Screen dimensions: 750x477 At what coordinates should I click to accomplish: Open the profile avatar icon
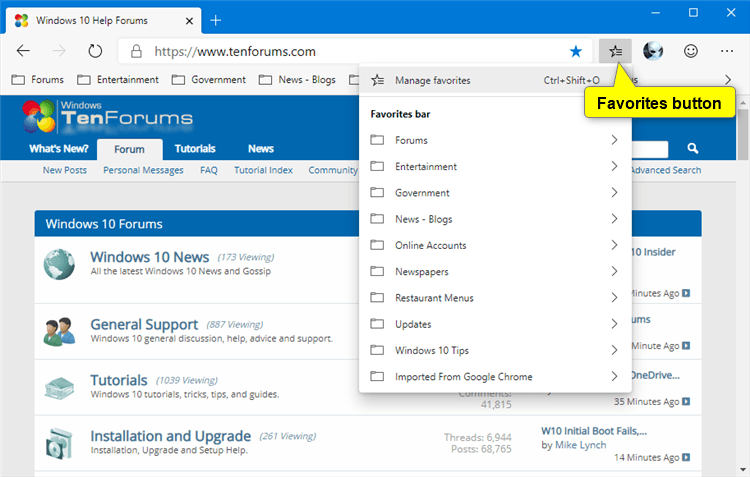point(653,51)
